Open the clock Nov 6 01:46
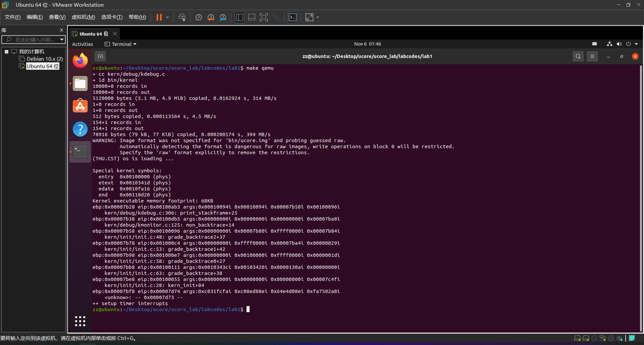 coord(368,44)
